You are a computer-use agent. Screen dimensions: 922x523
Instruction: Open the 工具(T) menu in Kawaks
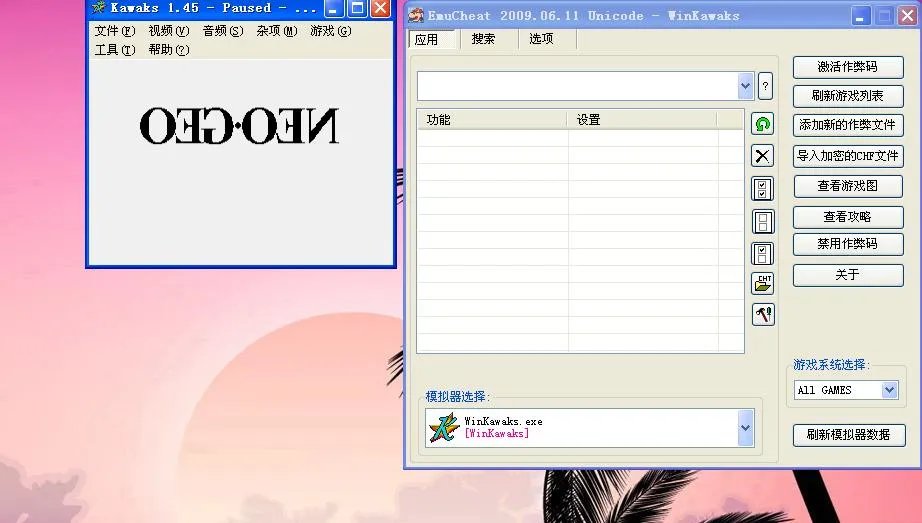115,50
